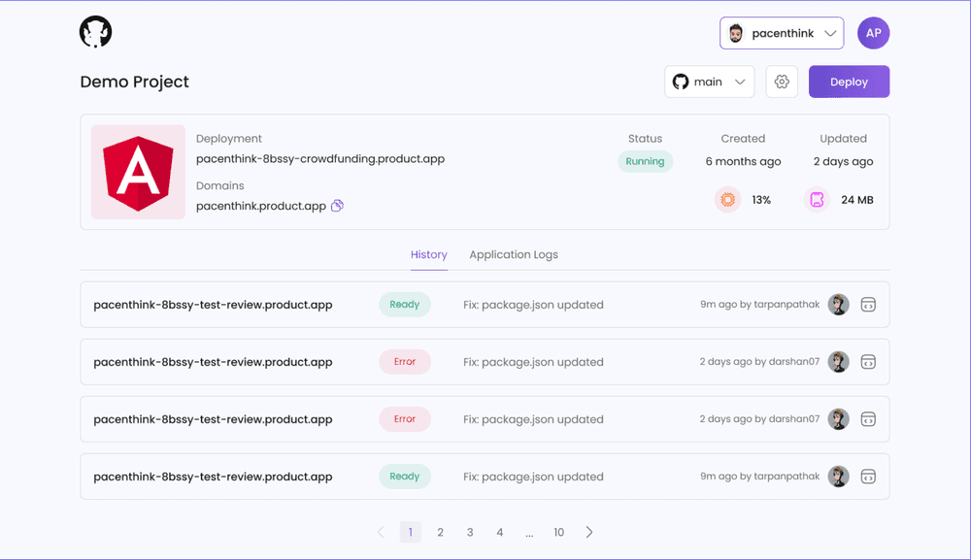Click the Deploy button

[849, 82]
